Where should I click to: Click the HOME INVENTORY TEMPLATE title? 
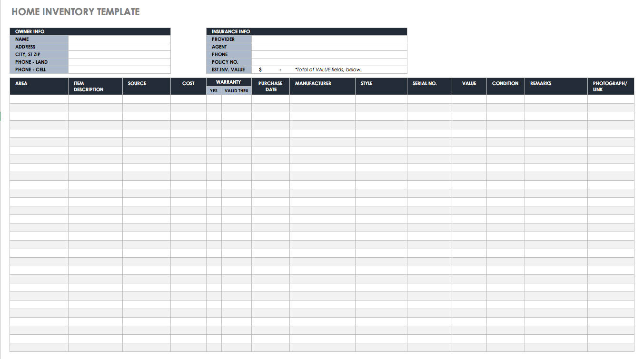[75, 11]
